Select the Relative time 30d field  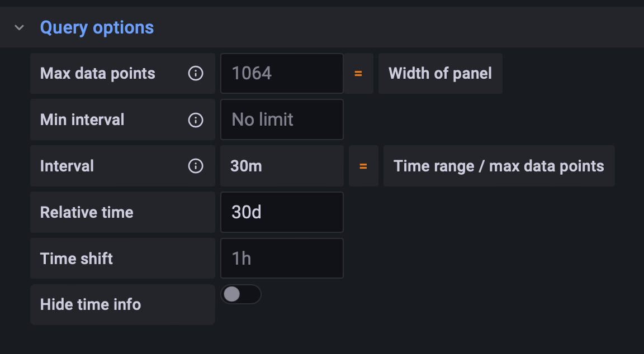pos(282,212)
